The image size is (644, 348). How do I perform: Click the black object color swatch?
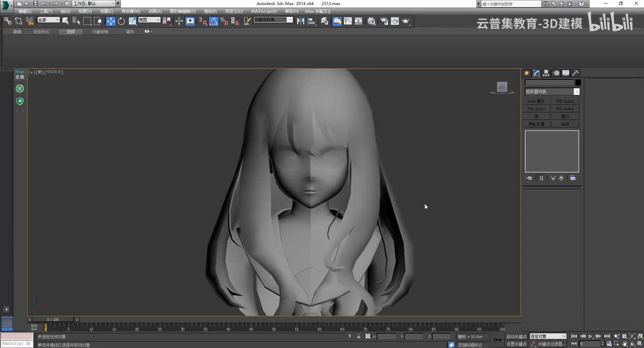click(578, 82)
